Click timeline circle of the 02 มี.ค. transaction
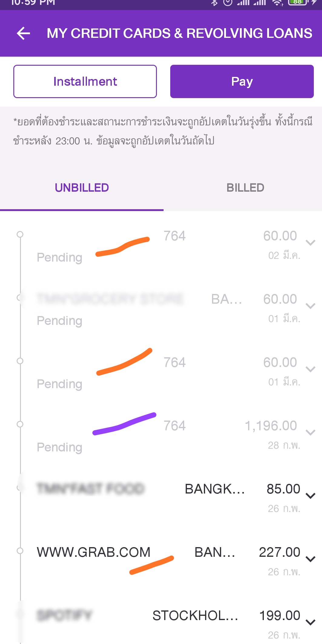Viewport: 322px width, 644px height. pos(20,234)
